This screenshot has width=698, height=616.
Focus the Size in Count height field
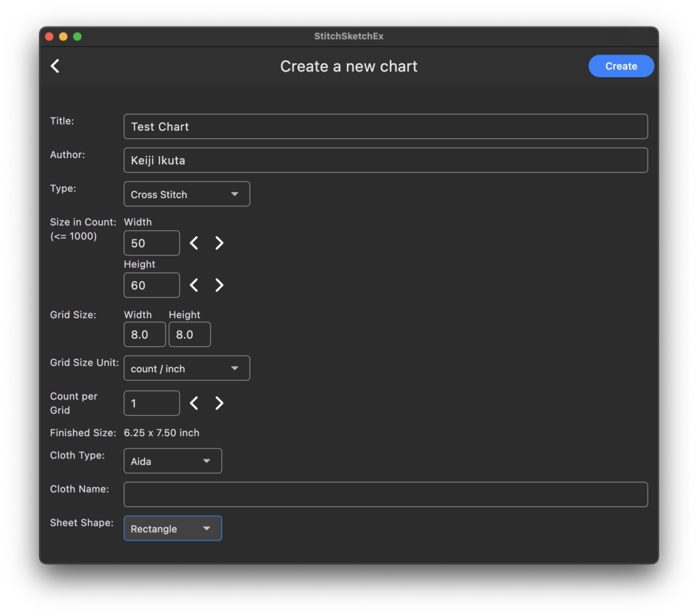pos(151,286)
